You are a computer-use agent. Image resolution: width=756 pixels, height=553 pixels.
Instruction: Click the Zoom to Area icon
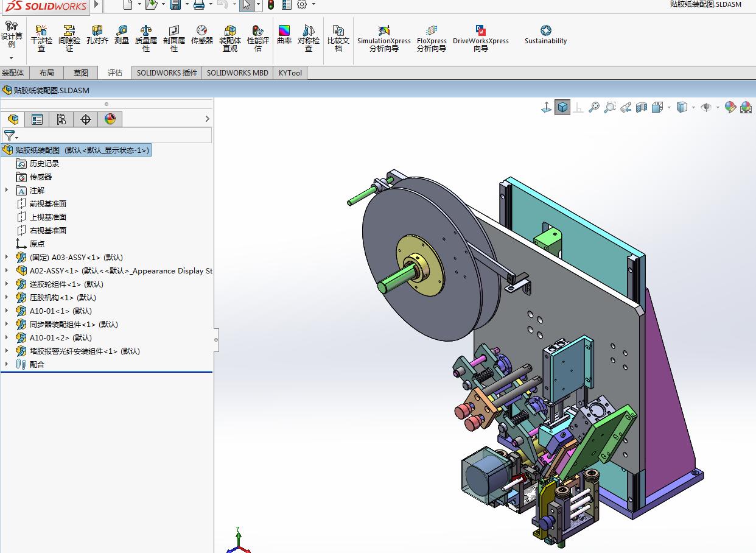point(610,108)
